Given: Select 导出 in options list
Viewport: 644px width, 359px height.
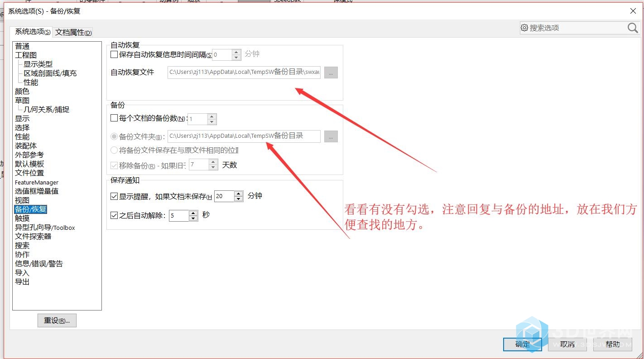Looking at the screenshot, I should (22, 282).
